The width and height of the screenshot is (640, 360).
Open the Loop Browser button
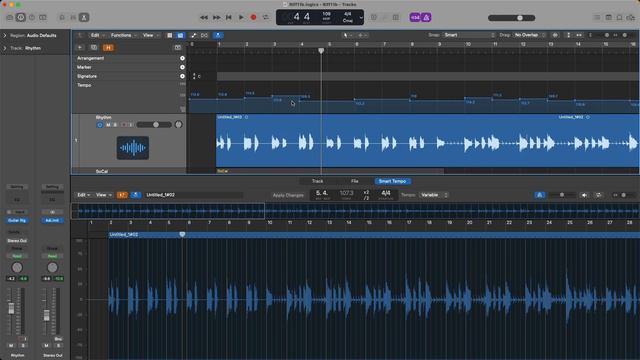pos(620,18)
